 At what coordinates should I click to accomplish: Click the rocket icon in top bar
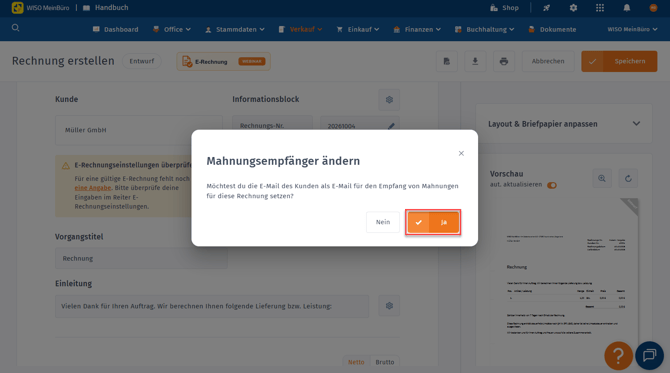click(547, 8)
